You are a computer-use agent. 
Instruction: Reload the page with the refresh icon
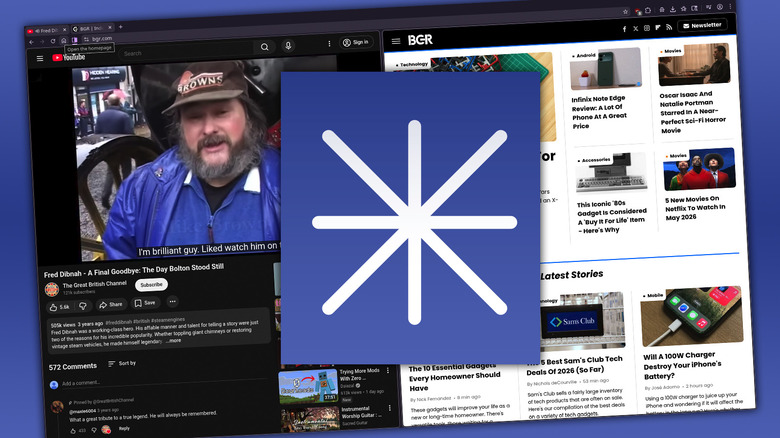point(53,41)
